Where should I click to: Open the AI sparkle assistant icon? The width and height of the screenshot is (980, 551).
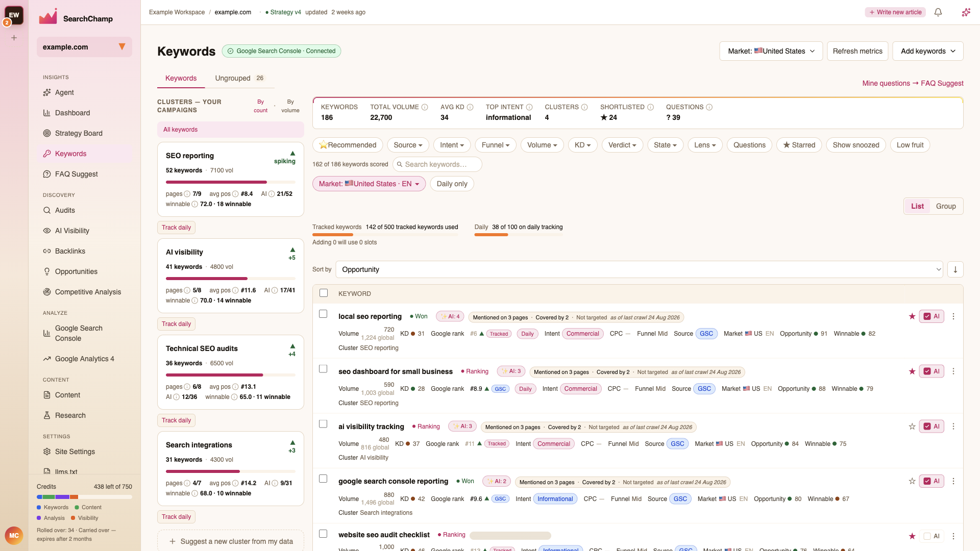966,12
